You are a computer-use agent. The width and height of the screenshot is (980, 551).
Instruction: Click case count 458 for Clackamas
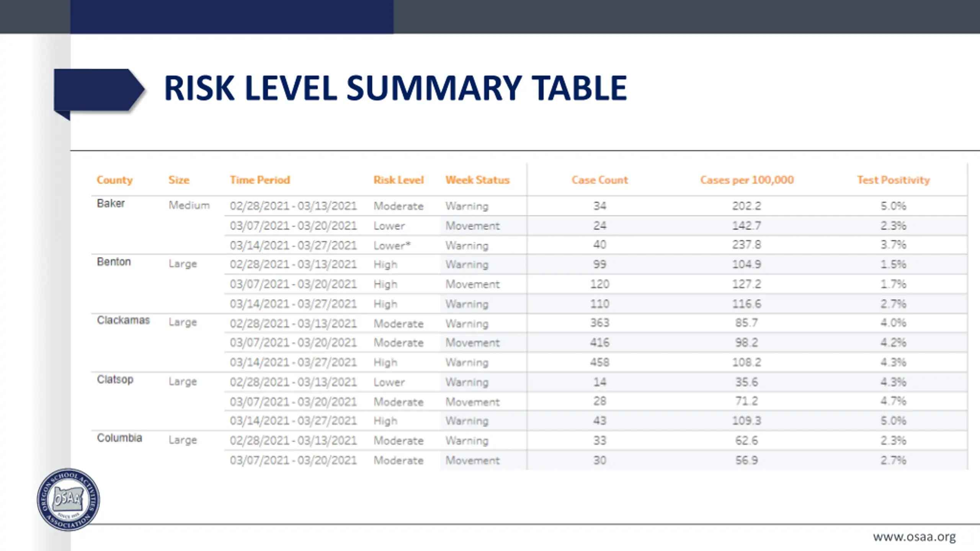click(600, 362)
